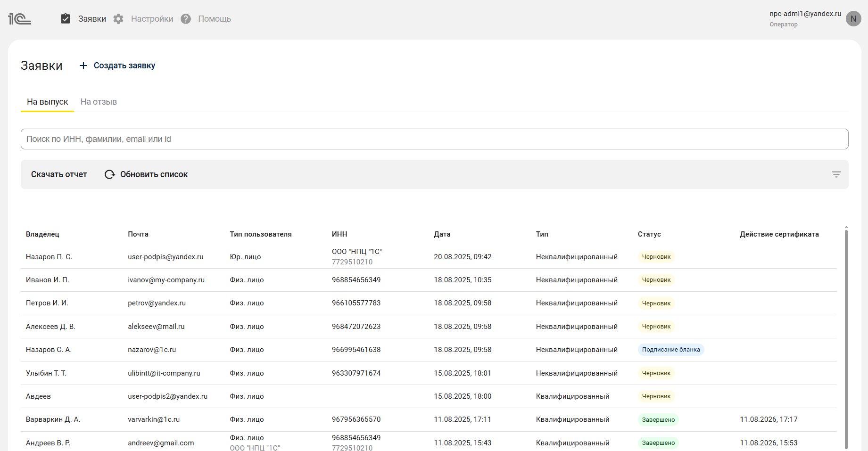Click the Владелец column header
Screen dimensions: 868x451
(42, 234)
